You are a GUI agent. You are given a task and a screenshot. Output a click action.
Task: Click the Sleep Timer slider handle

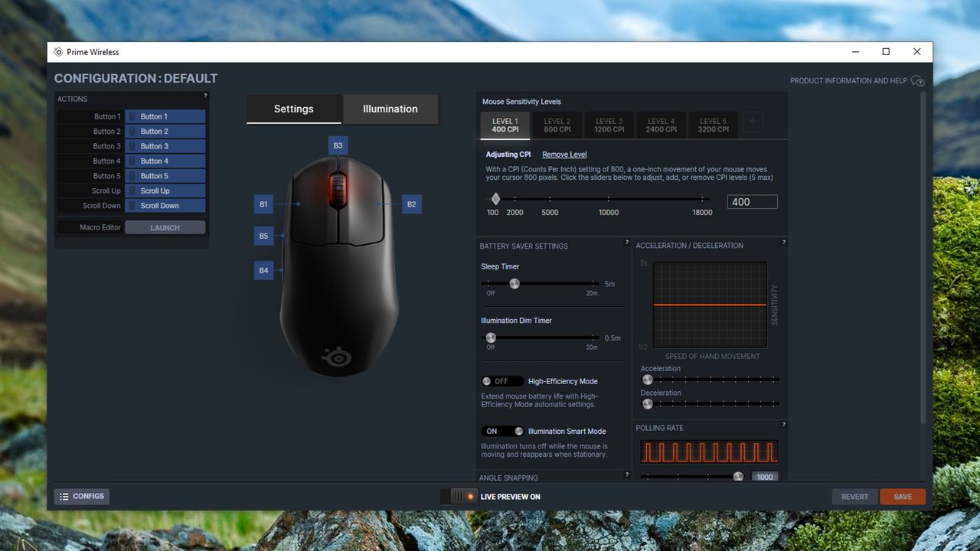coord(514,283)
